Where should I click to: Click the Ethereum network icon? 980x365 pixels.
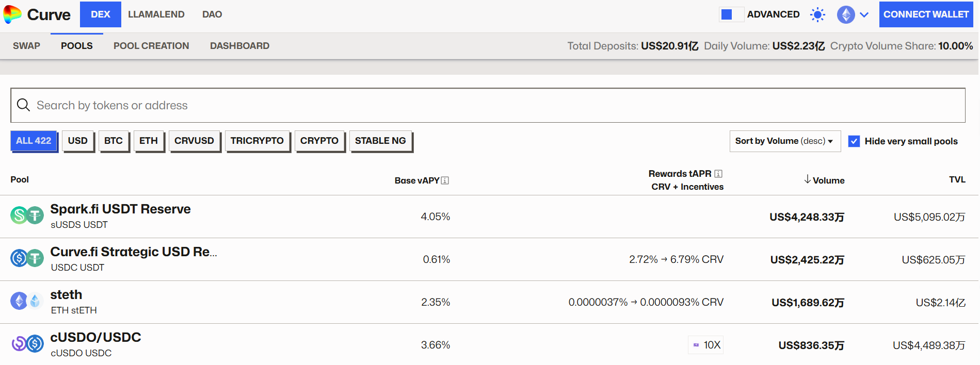845,14
